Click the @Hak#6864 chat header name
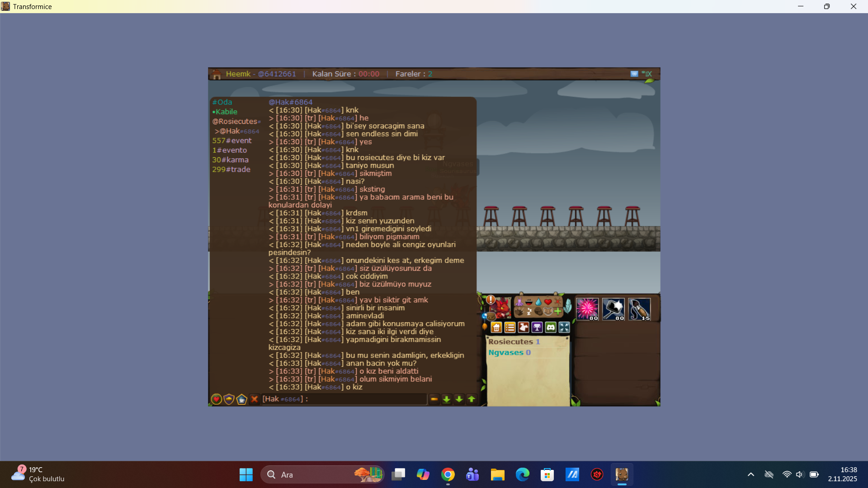This screenshot has height=488, width=868. 290,103
